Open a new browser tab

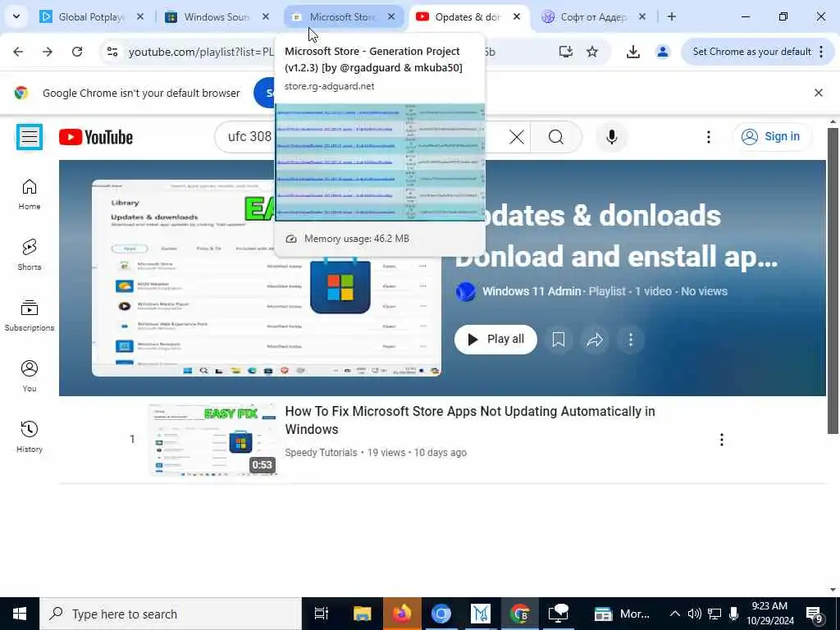coord(671,17)
